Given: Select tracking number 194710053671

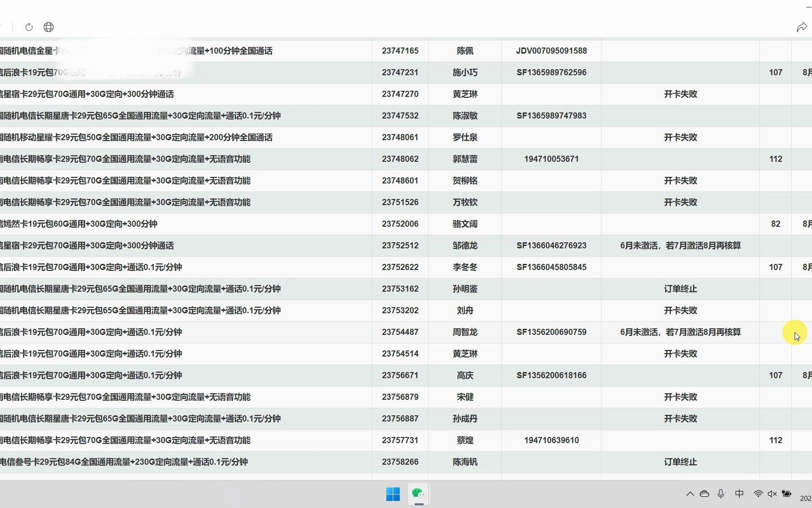Looking at the screenshot, I should (552, 159).
